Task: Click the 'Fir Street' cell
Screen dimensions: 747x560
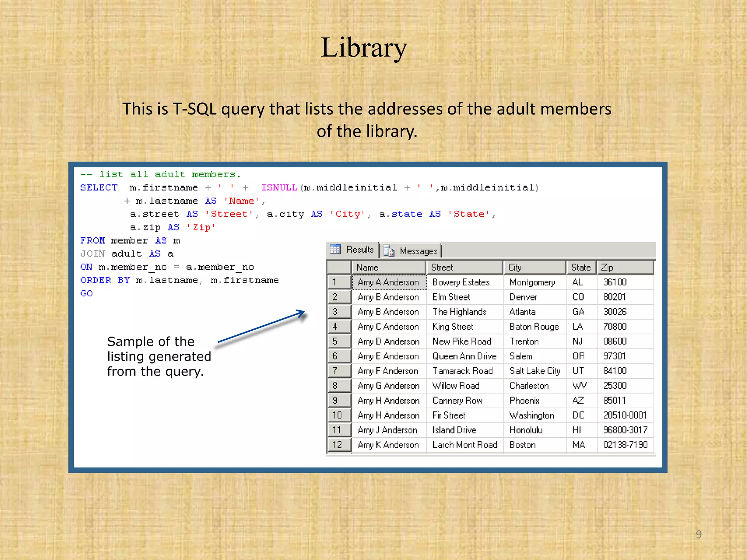Action: coord(465,415)
